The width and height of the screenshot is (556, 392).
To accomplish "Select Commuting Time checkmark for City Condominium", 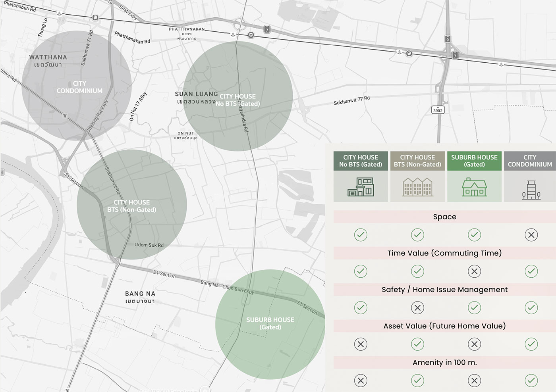I will [531, 271].
